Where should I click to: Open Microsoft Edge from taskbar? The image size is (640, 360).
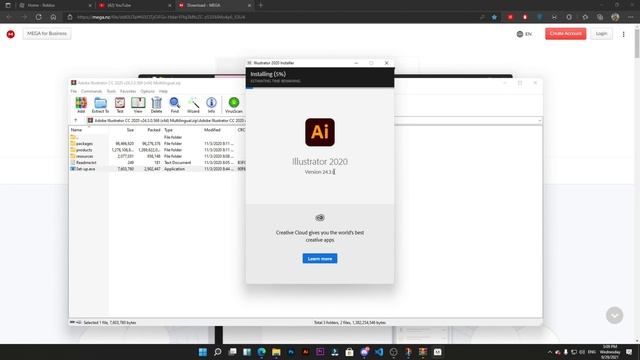point(262,352)
